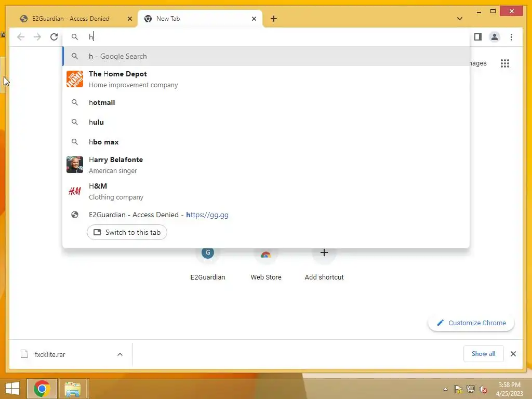The image size is (532, 399).
Task: Select the hulu suggestion
Action: point(267,122)
